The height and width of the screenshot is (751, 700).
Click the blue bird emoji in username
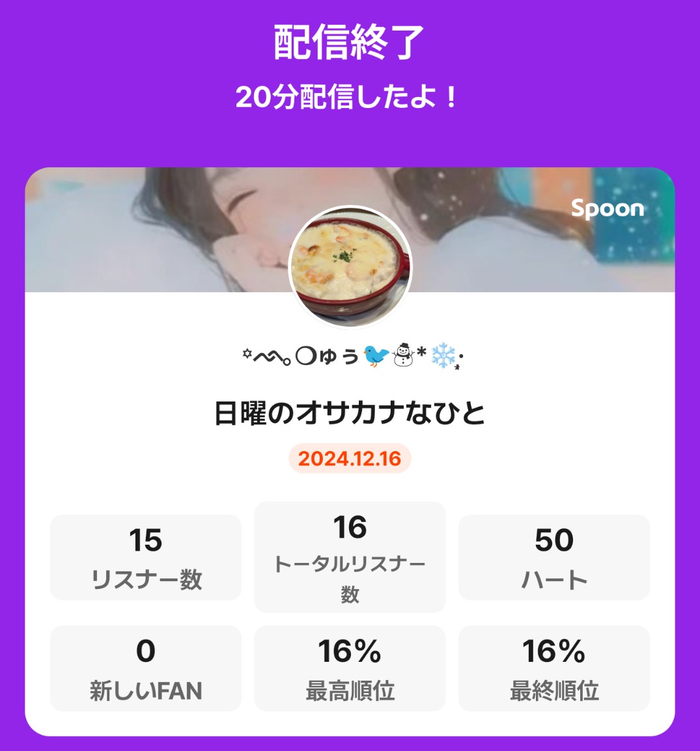(x=376, y=356)
